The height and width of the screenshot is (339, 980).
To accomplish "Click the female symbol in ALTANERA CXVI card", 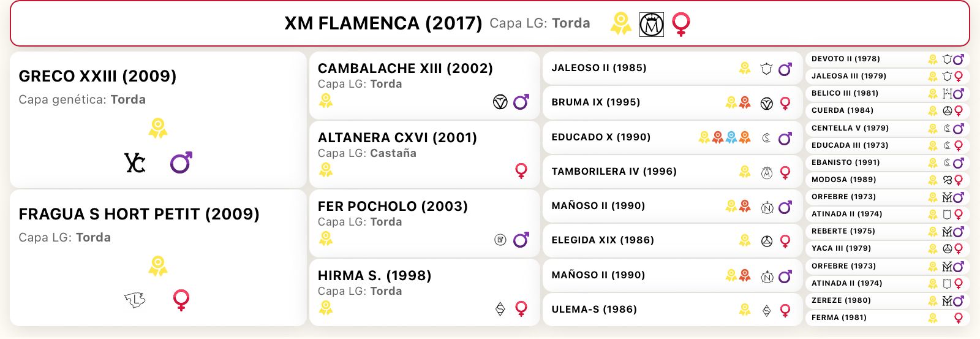I will pyautogui.click(x=521, y=170).
